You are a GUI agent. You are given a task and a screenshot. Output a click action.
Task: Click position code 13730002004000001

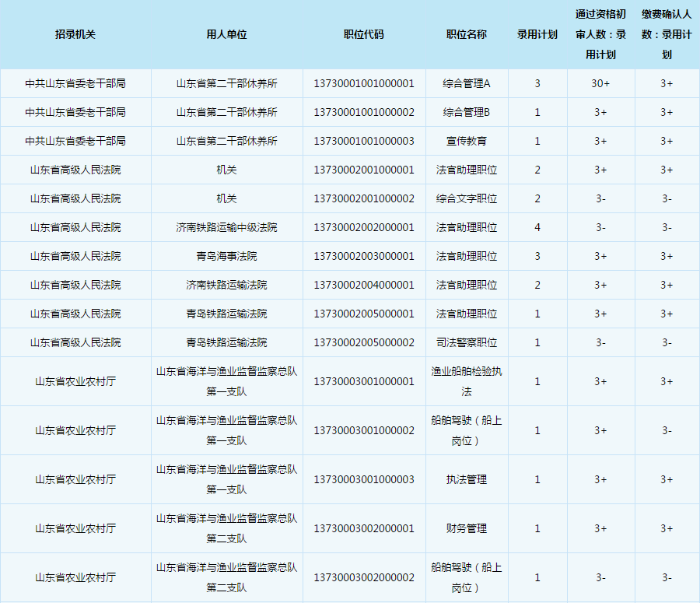[x=364, y=285]
